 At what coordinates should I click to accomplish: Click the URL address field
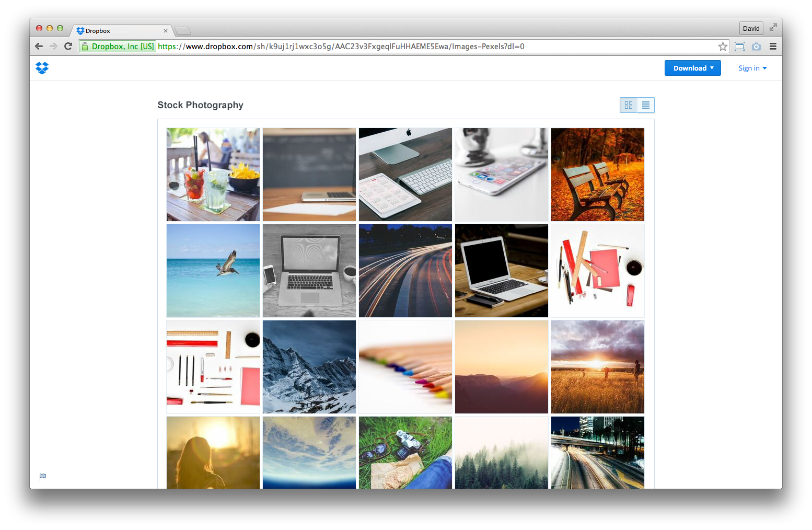pyautogui.click(x=418, y=47)
